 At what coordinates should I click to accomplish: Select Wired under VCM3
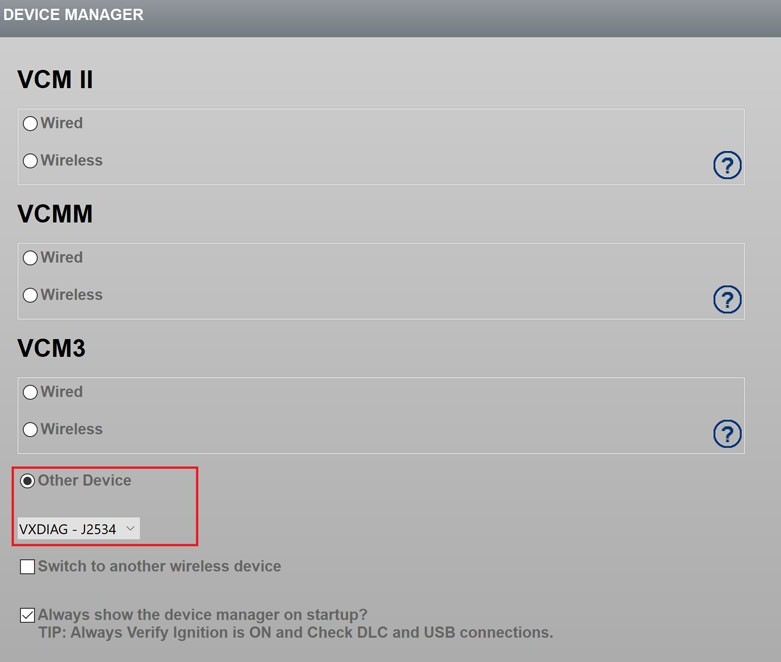(30, 392)
